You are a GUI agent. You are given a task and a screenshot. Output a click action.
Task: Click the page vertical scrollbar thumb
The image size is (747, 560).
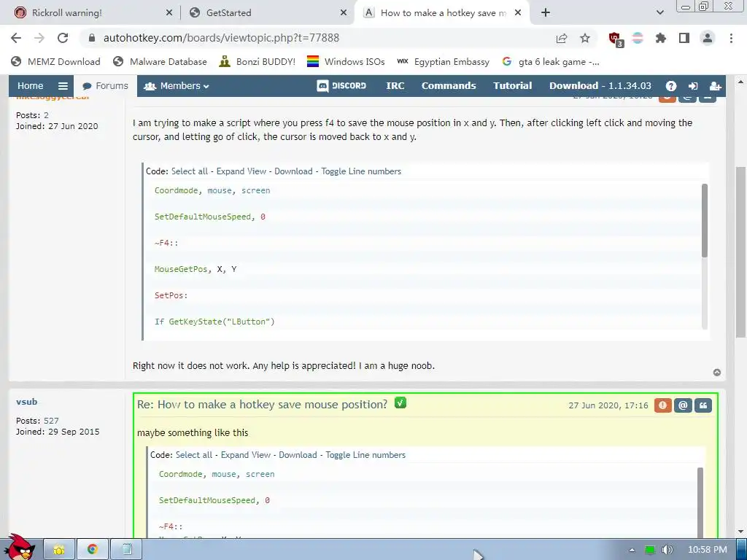pyautogui.click(x=741, y=252)
